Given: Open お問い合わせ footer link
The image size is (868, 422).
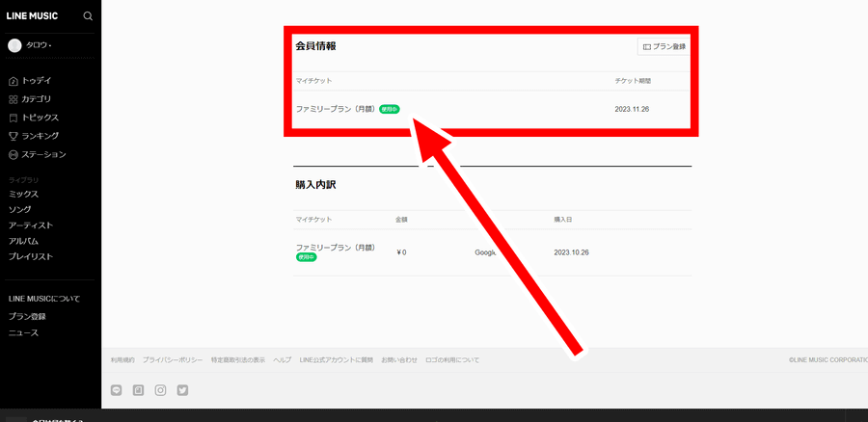Looking at the screenshot, I should (x=399, y=360).
